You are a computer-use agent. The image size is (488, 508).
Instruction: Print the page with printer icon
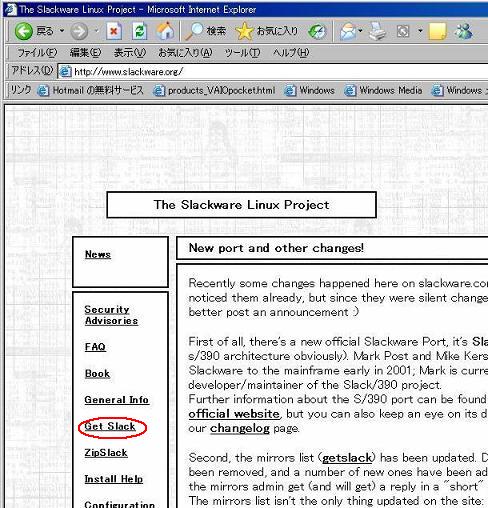[377, 31]
